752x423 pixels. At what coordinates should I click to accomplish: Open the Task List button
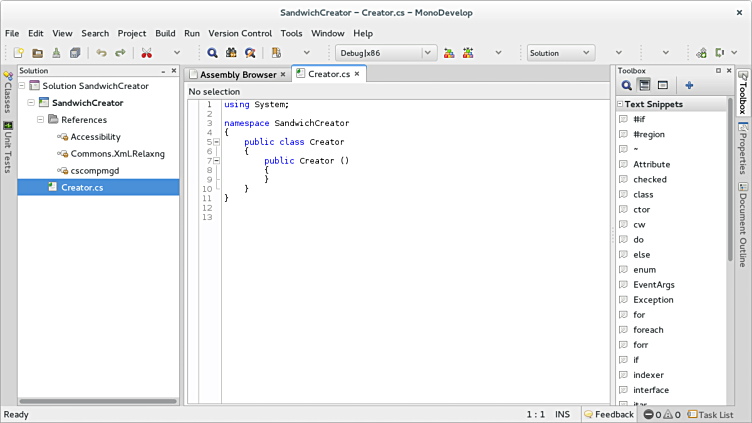click(711, 414)
